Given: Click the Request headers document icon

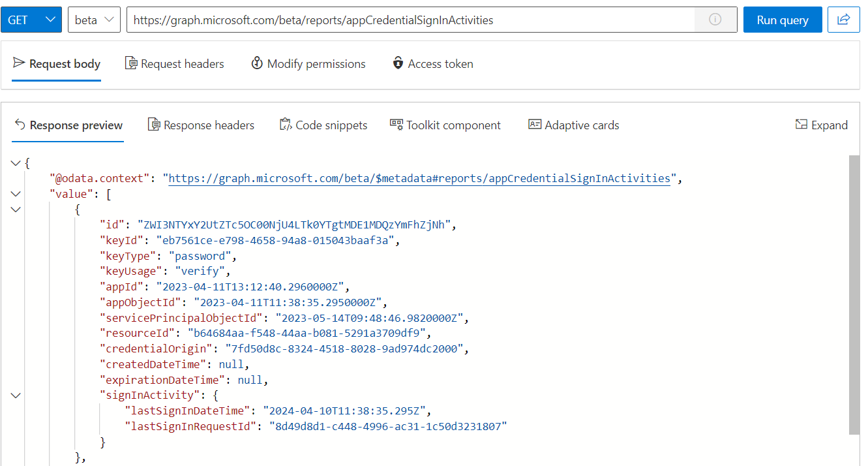Looking at the screenshot, I should [x=131, y=63].
